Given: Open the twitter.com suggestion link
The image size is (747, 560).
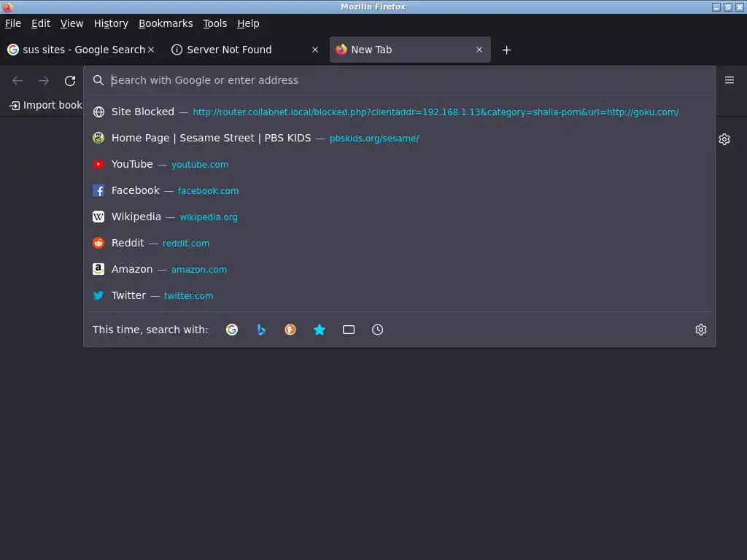Looking at the screenshot, I should point(189,295).
